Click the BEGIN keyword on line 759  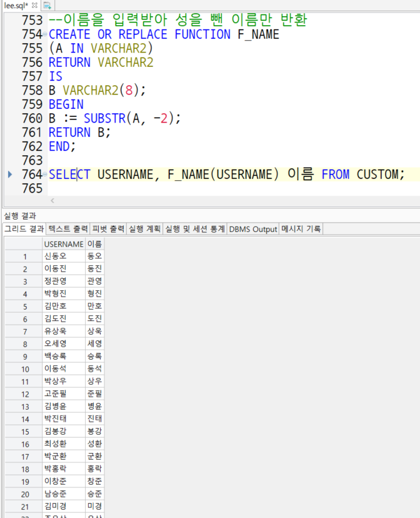[x=66, y=104]
